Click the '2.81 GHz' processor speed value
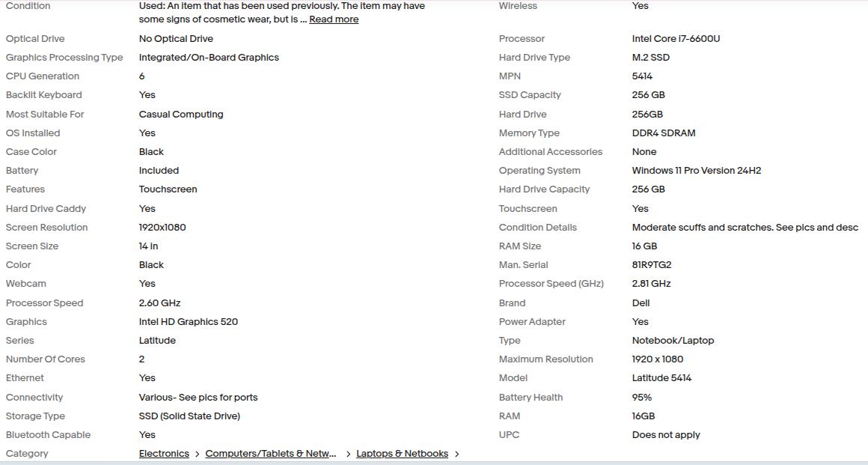 tap(651, 284)
